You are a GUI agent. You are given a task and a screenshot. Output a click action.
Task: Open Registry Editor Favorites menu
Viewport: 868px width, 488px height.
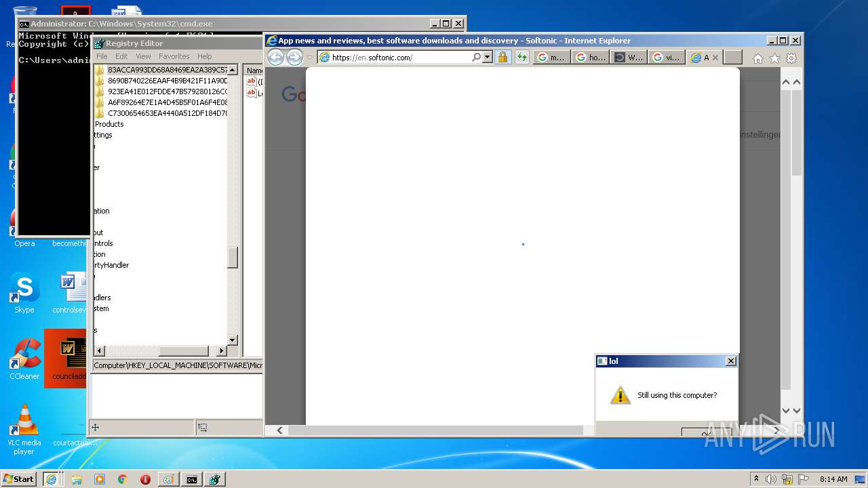[x=174, y=56]
